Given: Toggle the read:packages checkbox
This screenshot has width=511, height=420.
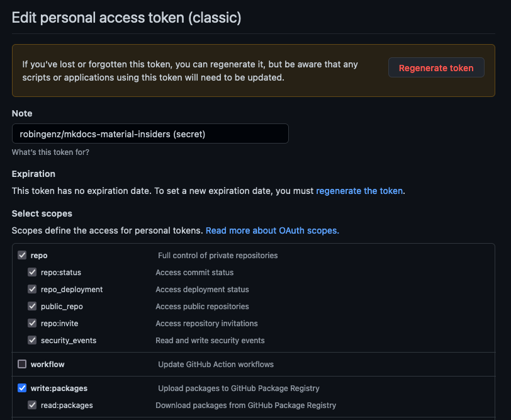Looking at the screenshot, I should (x=32, y=405).
